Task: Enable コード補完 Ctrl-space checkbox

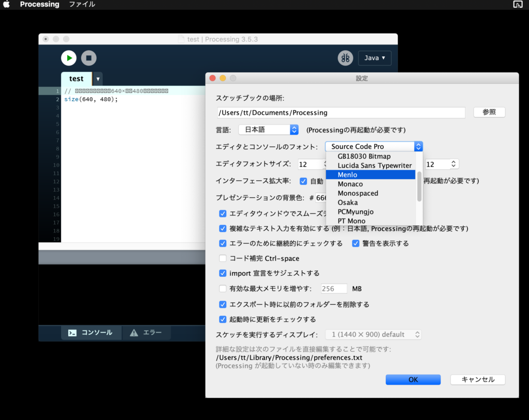Action: point(223,258)
